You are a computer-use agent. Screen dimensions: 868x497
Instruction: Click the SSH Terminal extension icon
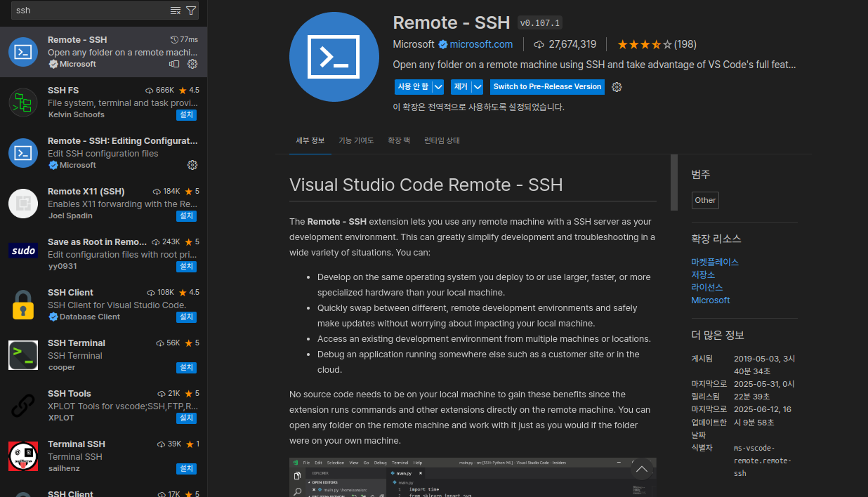point(23,355)
